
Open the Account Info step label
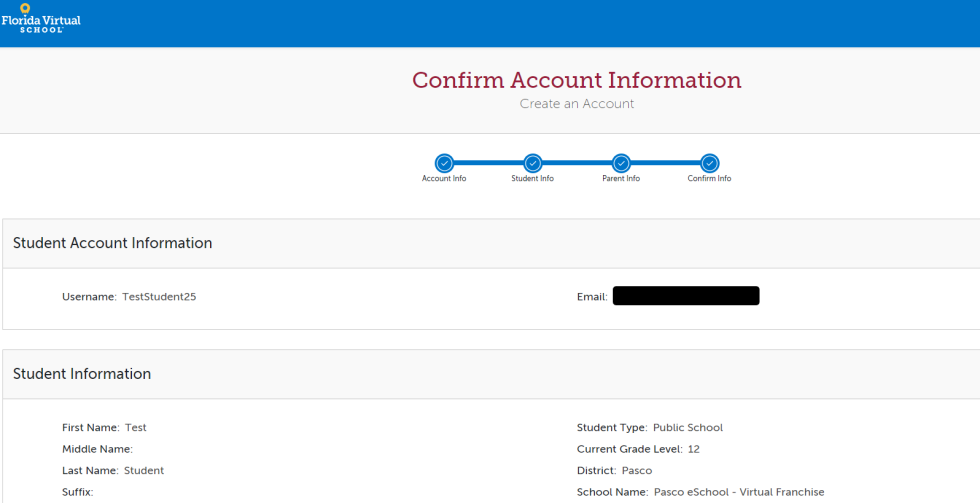coord(444,179)
